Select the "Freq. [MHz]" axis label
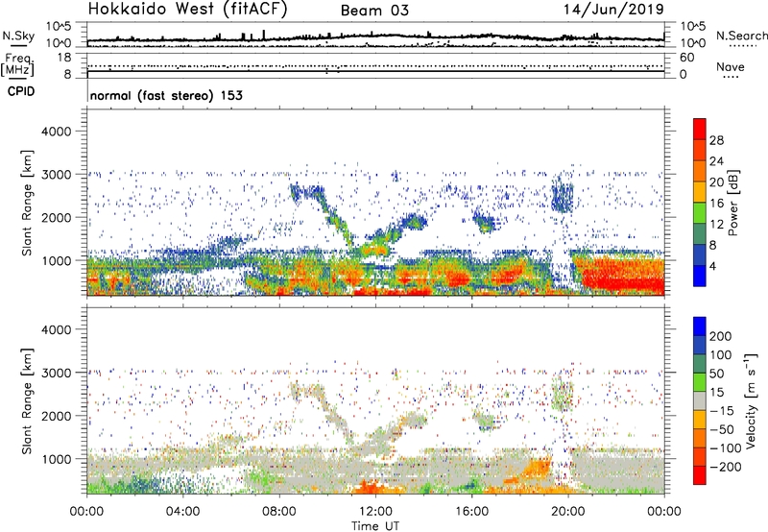The width and height of the screenshot is (768, 532). (x=17, y=65)
